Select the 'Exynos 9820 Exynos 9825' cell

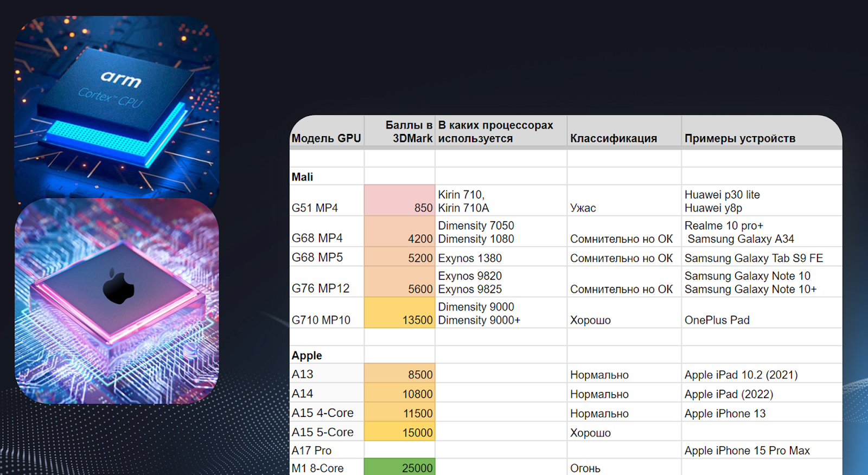pyautogui.click(x=501, y=281)
